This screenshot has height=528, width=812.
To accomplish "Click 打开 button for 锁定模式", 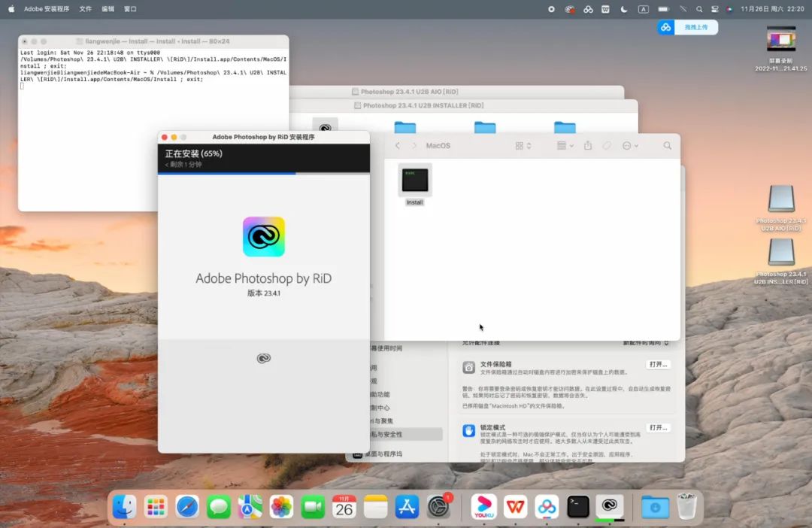I will click(658, 427).
